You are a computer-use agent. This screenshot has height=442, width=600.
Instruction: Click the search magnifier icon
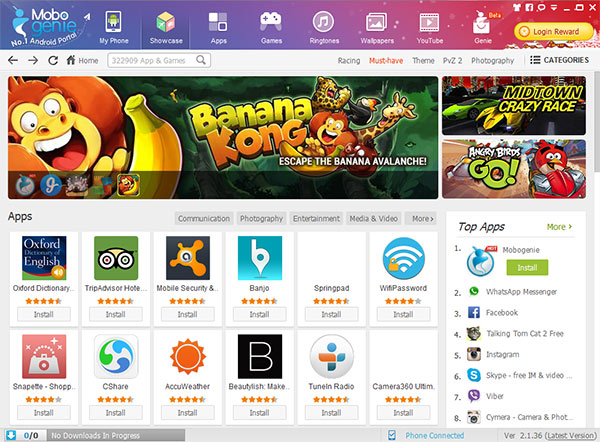201,60
